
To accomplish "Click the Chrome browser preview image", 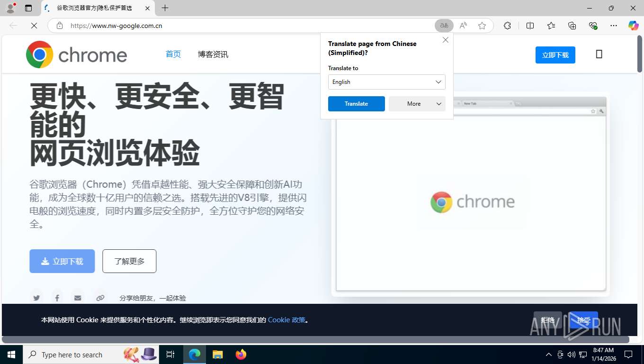I will coord(471,194).
